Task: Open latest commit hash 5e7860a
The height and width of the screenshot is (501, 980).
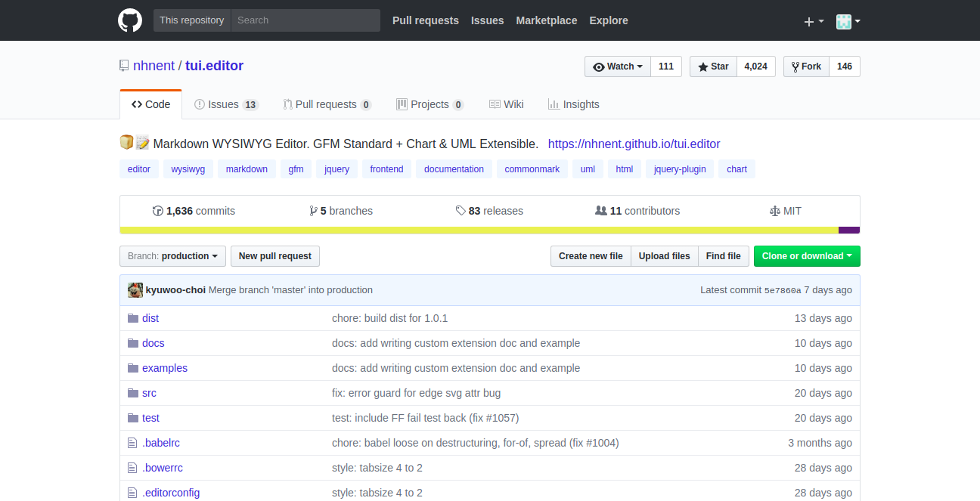Action: click(783, 290)
